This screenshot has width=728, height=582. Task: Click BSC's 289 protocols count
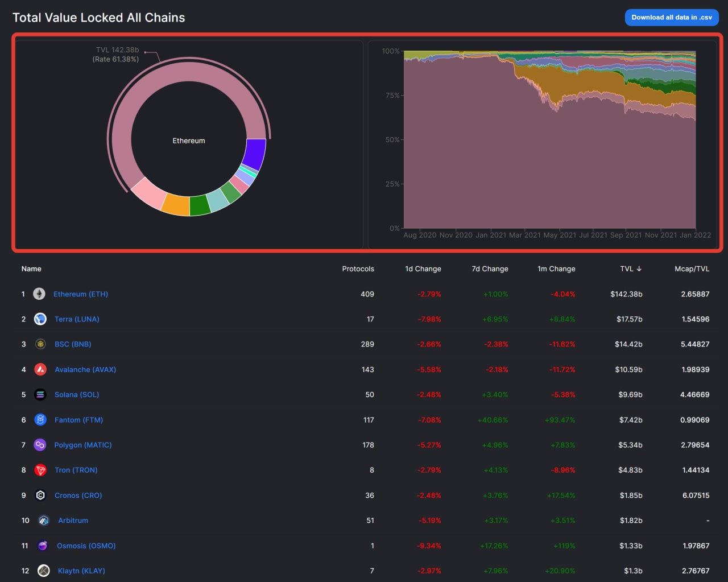pyautogui.click(x=367, y=344)
